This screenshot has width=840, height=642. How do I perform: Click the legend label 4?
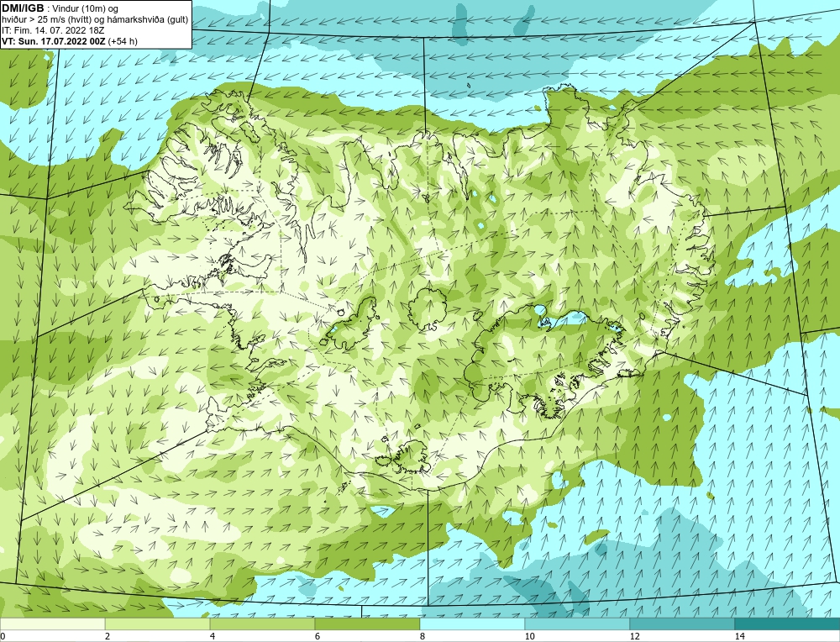click(x=213, y=636)
